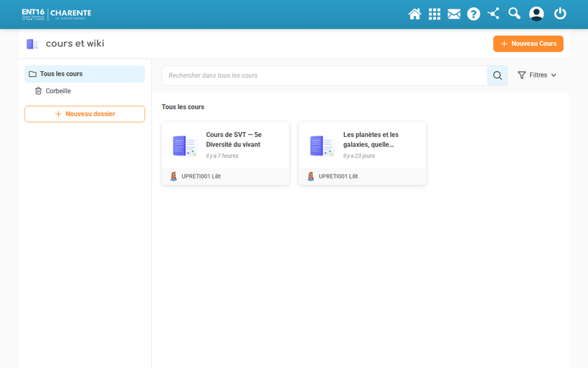Click the cours et wiki page title
This screenshot has width=588, height=368.
coord(75,44)
